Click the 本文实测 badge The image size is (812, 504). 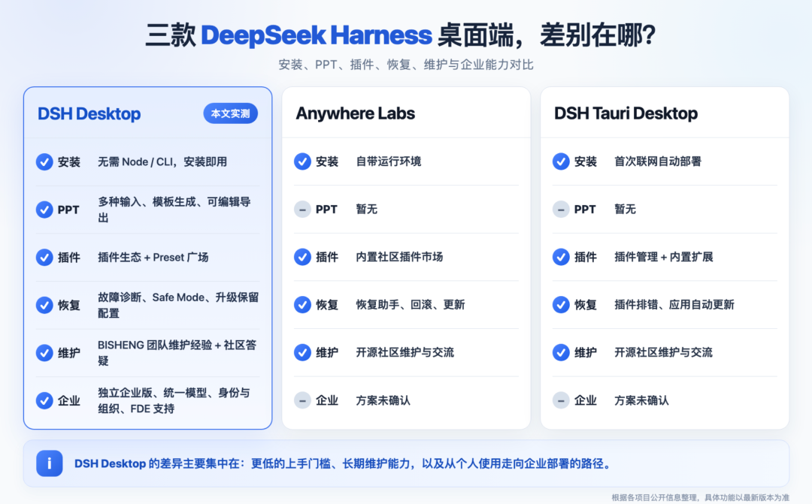coord(231,113)
